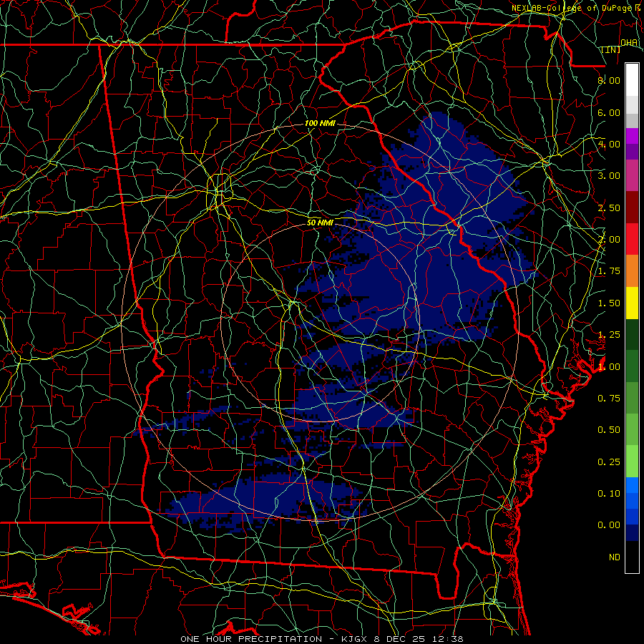Click the 1.75 legend value
The image size is (644, 644).
609,271
